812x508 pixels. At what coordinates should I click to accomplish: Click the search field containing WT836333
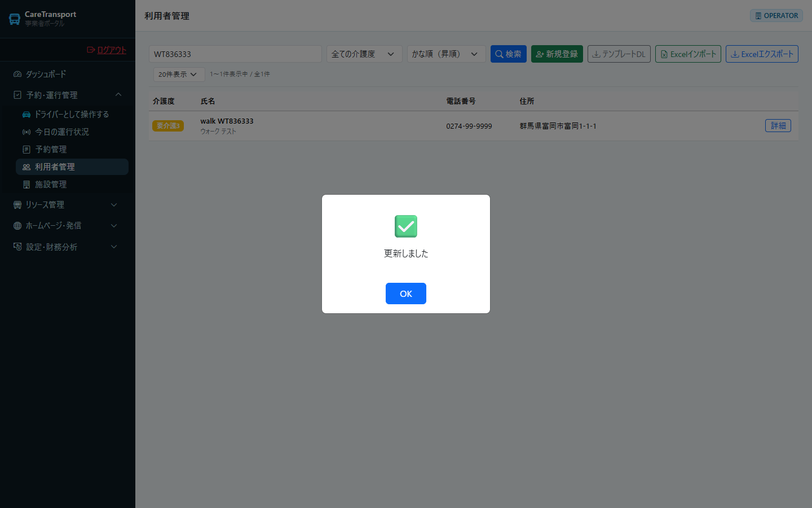[x=235, y=54]
